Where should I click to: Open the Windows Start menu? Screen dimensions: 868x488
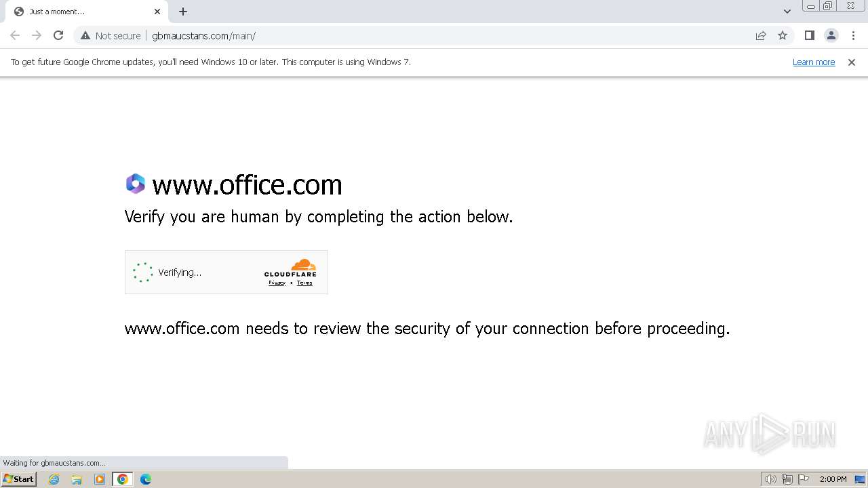click(x=18, y=479)
